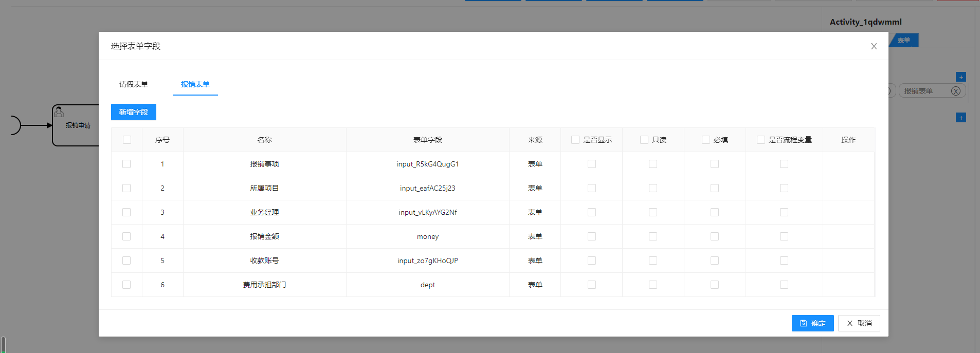Image resolution: width=980 pixels, height=353 pixels.
Task: Enable 是否显示 for 收款账号 row
Action: coord(592,261)
